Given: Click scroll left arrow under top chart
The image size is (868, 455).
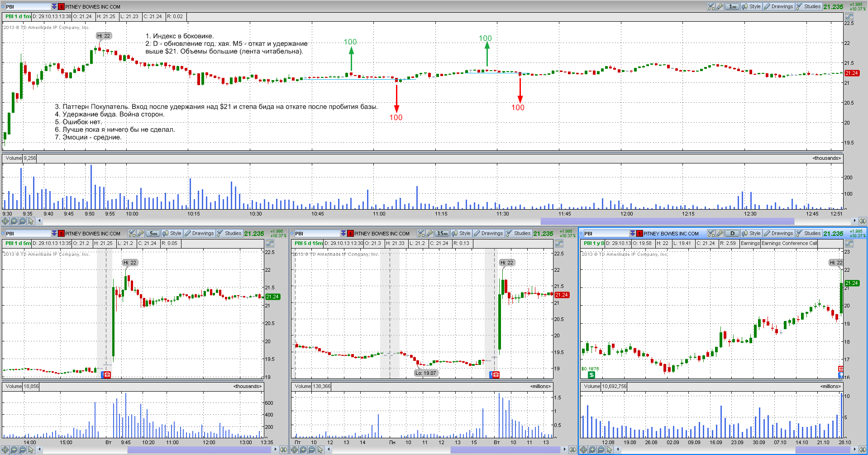Looking at the screenshot, I should click(39, 221).
